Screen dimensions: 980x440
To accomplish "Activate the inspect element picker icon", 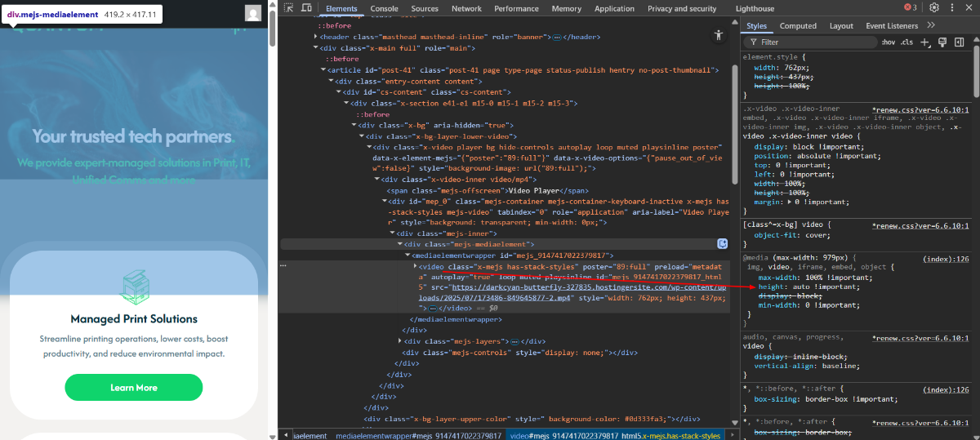I will pos(289,8).
